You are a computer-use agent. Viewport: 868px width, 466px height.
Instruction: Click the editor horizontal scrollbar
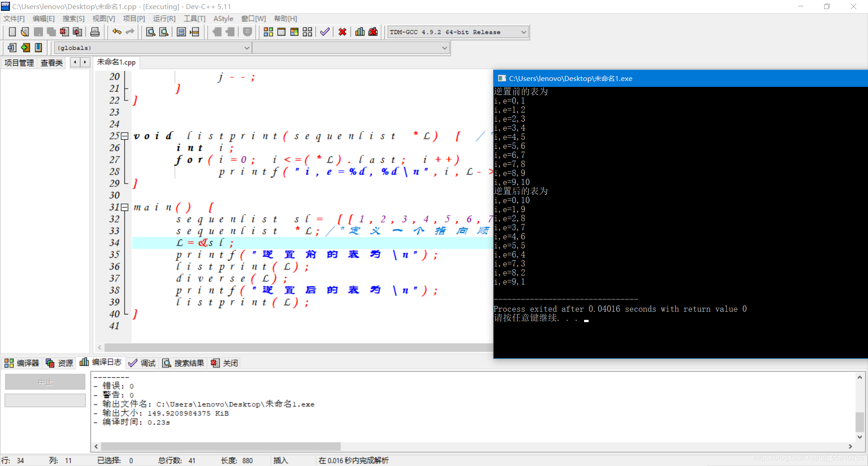[298, 347]
